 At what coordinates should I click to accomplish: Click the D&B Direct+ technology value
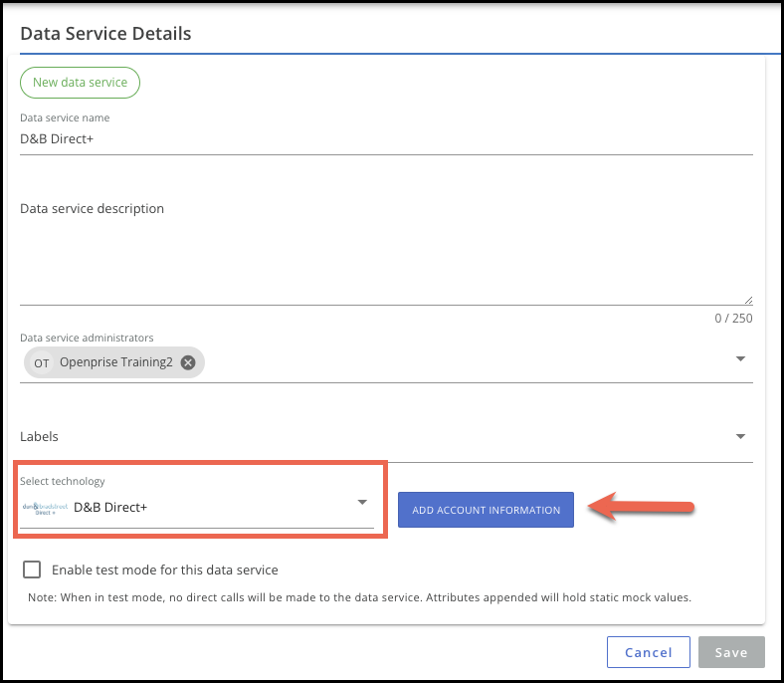point(110,508)
